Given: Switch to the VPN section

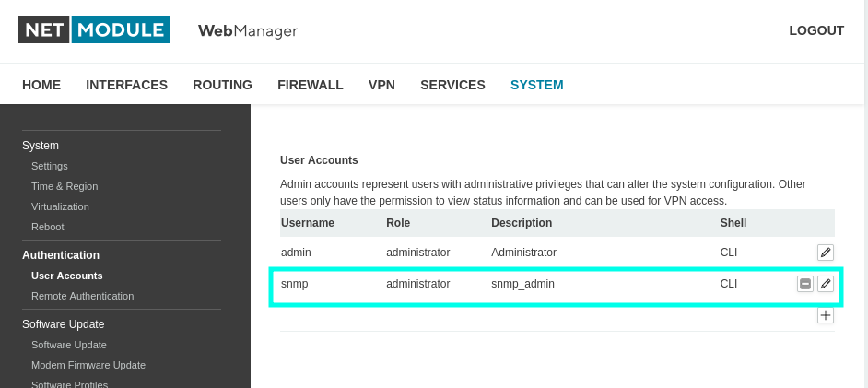Looking at the screenshot, I should pos(382,85).
